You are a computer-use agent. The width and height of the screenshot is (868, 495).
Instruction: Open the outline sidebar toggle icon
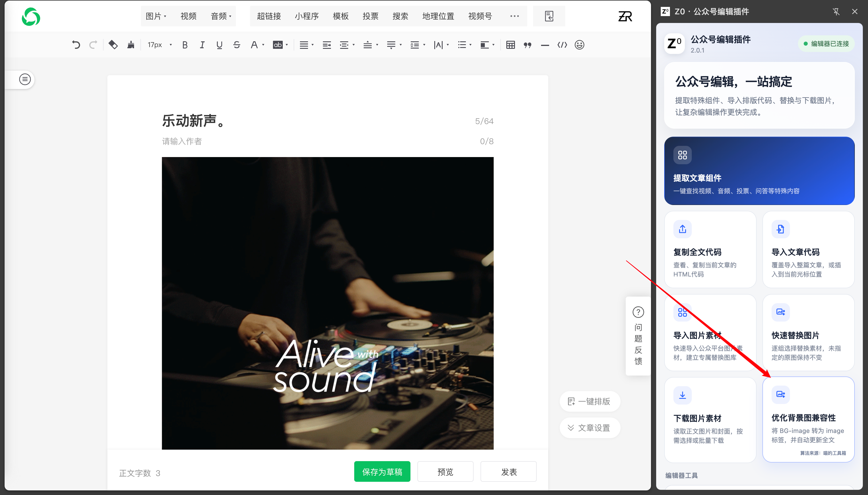25,80
